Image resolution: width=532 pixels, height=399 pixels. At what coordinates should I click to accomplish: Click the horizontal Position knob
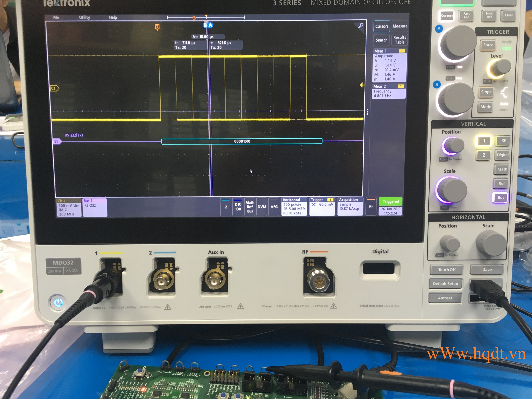[450, 243]
